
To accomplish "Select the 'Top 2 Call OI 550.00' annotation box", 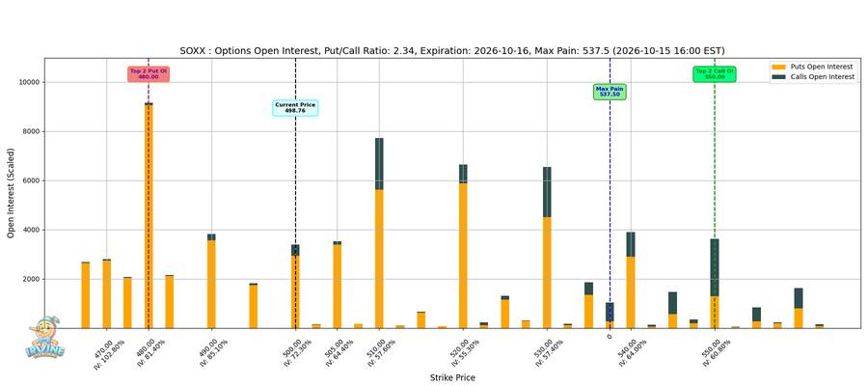I will [714, 73].
